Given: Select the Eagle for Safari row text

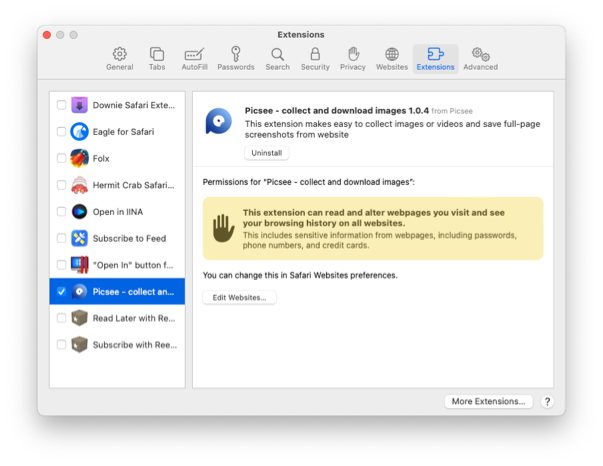Looking at the screenshot, I should [x=123, y=132].
